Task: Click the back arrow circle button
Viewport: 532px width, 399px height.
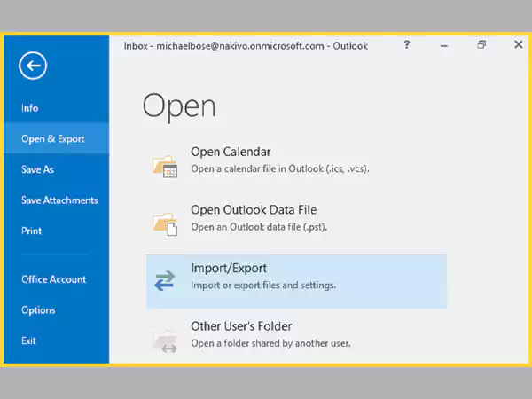Action: 33,66
